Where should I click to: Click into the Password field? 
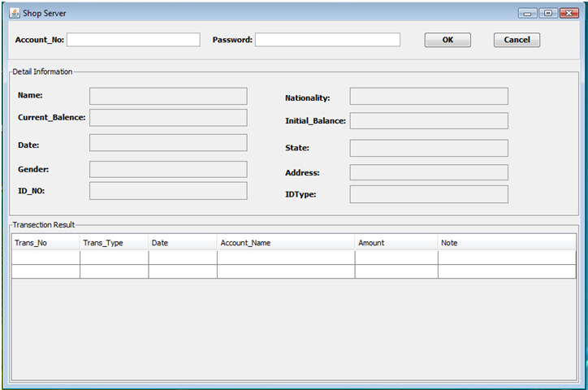[x=327, y=40]
